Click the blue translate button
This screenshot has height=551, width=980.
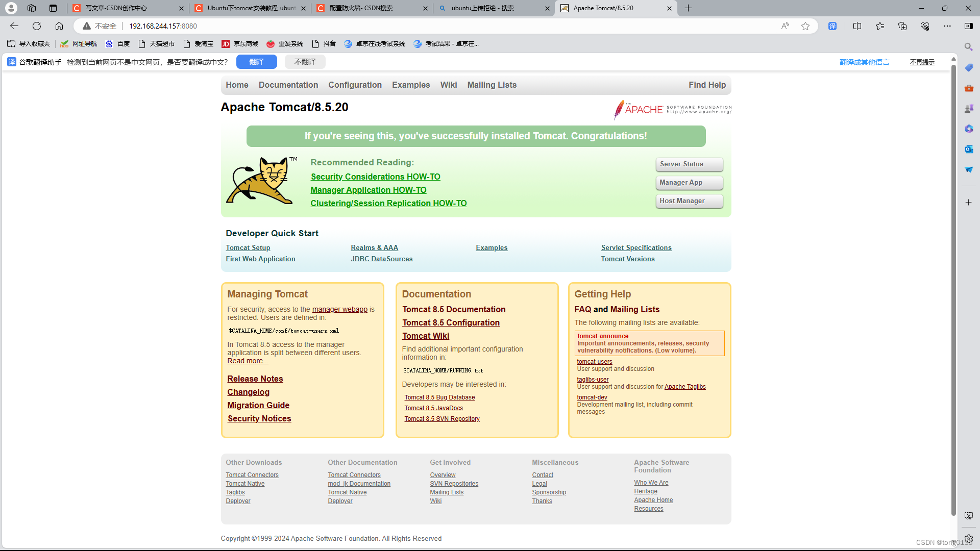(x=257, y=62)
